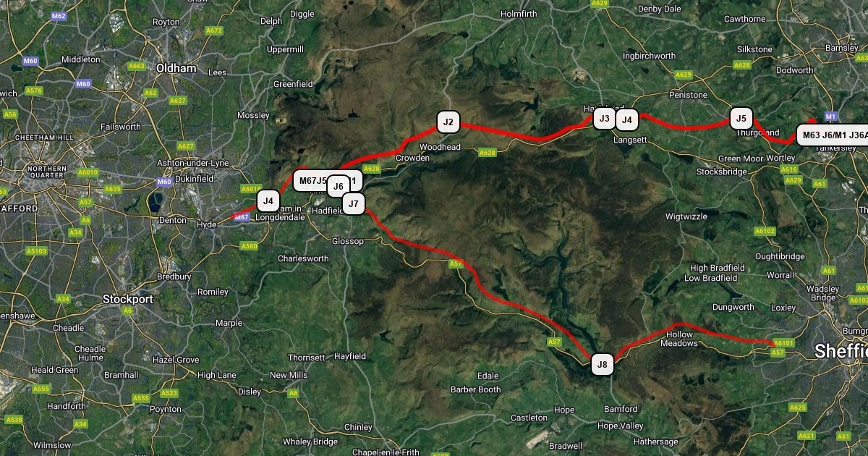Viewport: 868px width, 456px height.
Task: Open the J4 marker above Langsett
Action: [627, 119]
